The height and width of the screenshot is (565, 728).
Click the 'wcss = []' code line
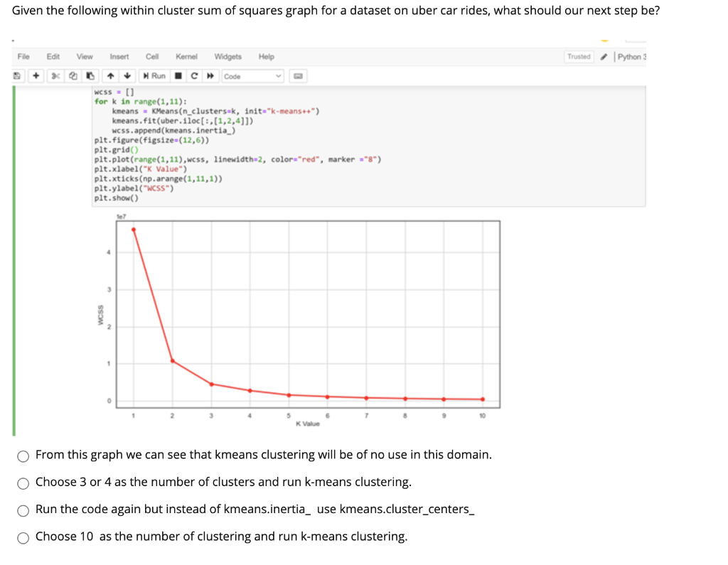click(114, 92)
